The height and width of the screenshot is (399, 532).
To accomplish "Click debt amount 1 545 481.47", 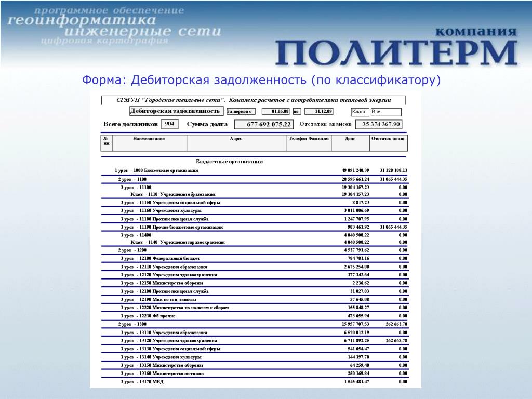I will click(x=356, y=382).
